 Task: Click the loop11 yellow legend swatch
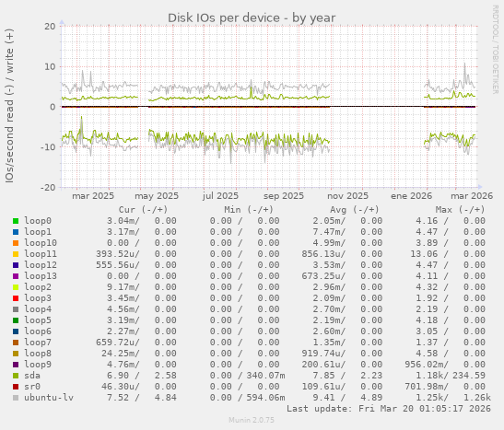tap(16, 254)
